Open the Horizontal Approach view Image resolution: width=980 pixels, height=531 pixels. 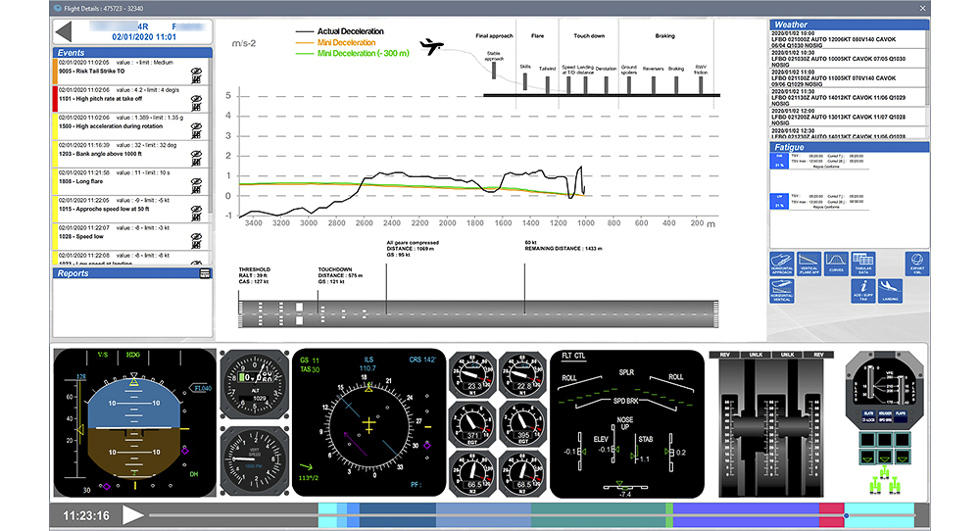[788, 263]
